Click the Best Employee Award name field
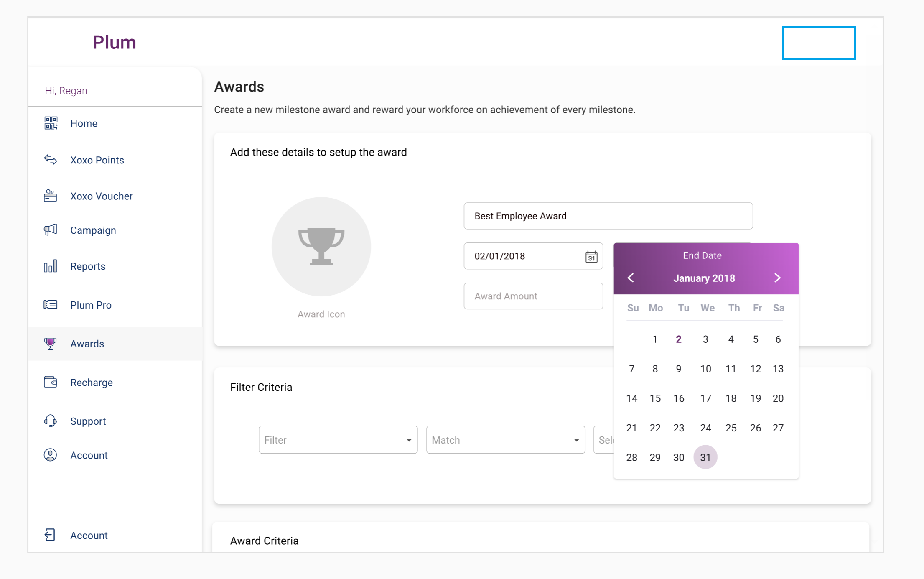924x579 pixels. click(x=608, y=216)
